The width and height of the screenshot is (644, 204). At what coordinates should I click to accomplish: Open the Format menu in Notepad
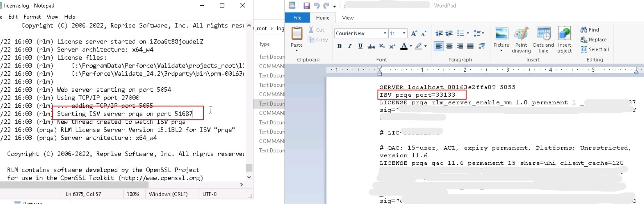(32, 17)
